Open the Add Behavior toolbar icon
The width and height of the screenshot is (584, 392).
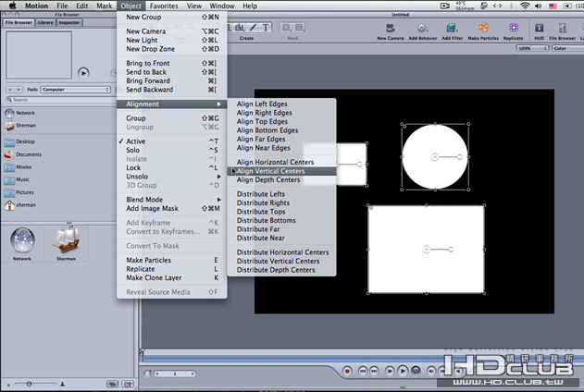point(422,29)
